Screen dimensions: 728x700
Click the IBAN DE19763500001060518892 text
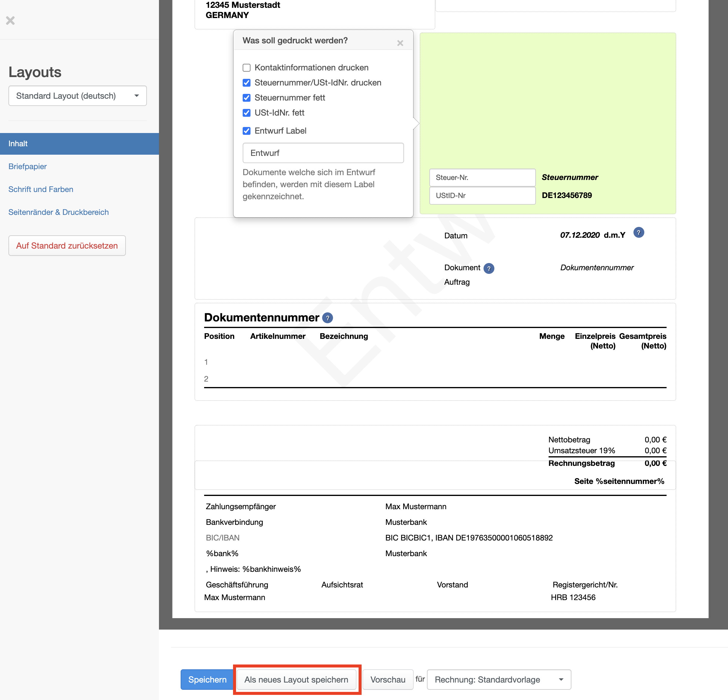point(494,538)
